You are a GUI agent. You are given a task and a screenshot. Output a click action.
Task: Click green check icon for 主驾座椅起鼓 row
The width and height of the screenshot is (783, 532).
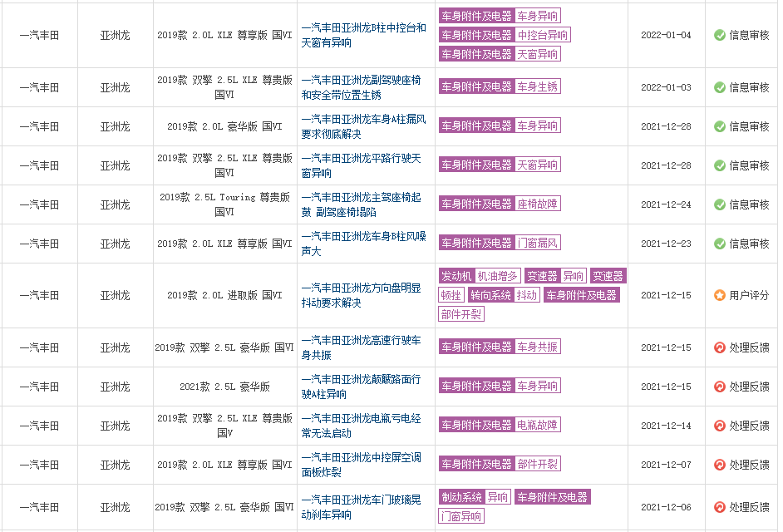click(719, 204)
